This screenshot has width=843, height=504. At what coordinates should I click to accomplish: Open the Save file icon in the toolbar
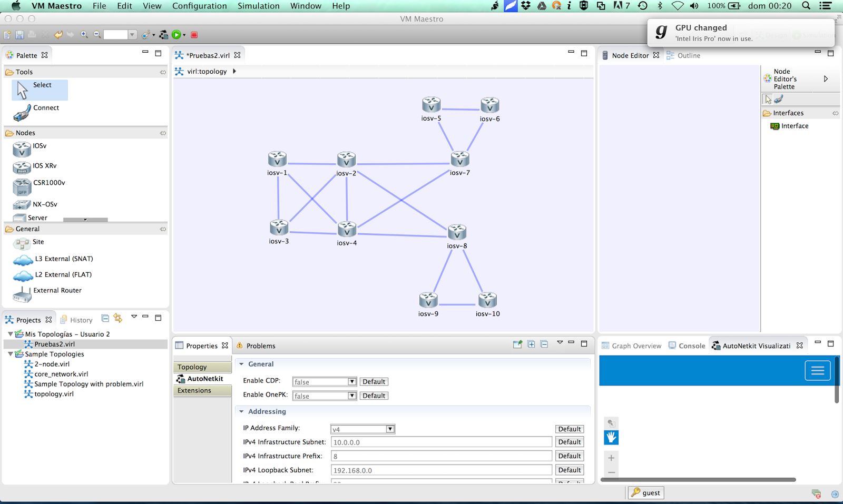click(x=19, y=34)
